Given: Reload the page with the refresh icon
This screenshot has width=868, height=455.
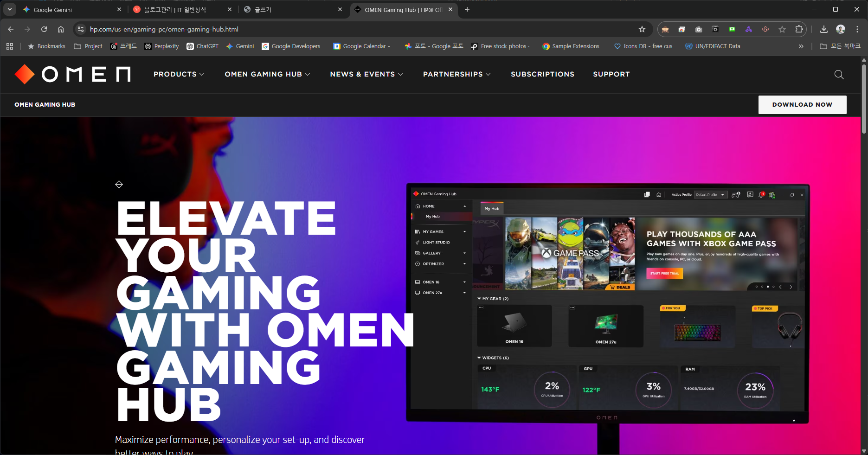Looking at the screenshot, I should click(x=44, y=29).
